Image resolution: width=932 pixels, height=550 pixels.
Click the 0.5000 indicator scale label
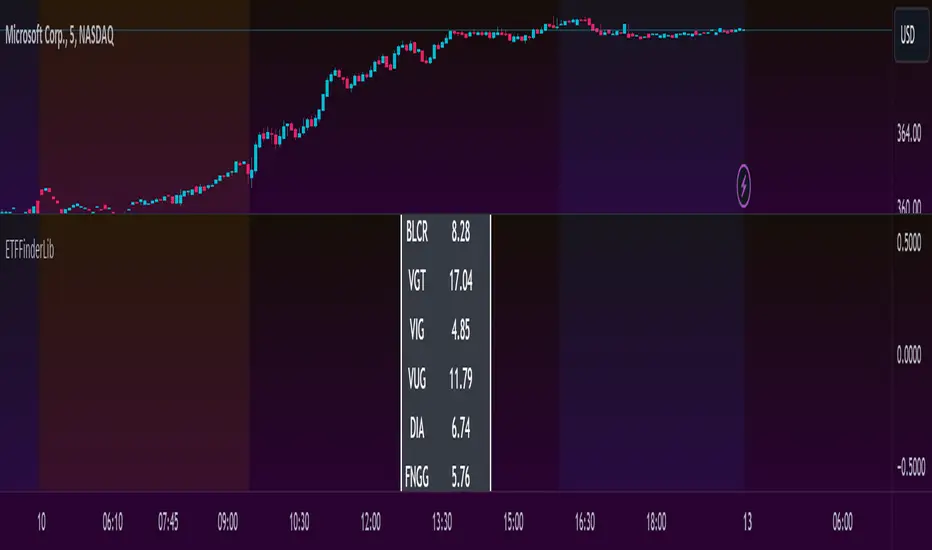[x=909, y=243]
